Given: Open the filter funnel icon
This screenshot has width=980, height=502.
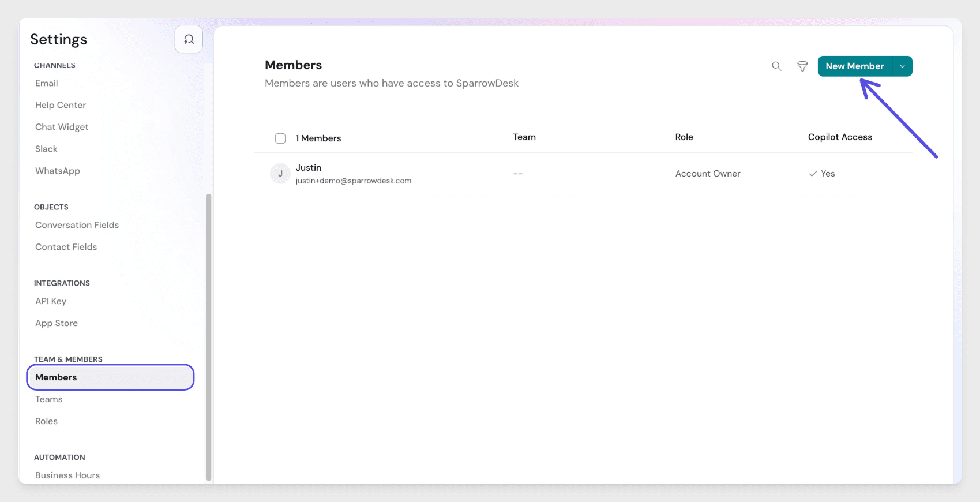Looking at the screenshot, I should click(x=802, y=66).
